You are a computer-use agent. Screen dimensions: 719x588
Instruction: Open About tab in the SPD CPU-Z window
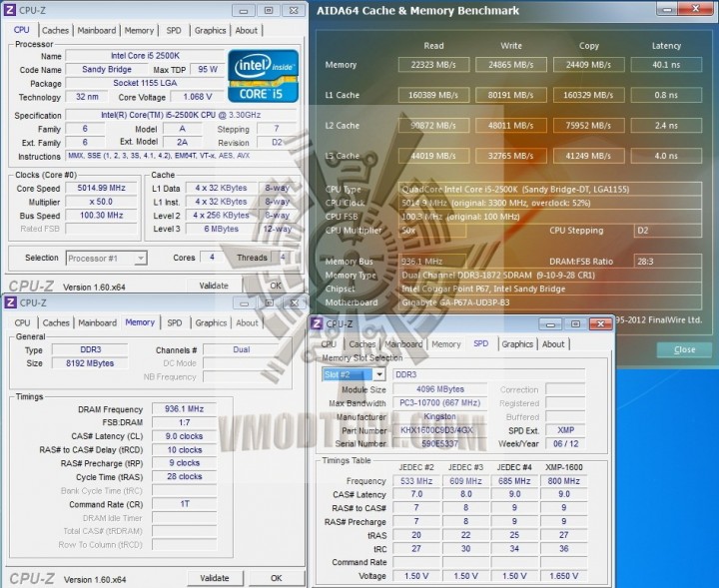click(x=553, y=344)
